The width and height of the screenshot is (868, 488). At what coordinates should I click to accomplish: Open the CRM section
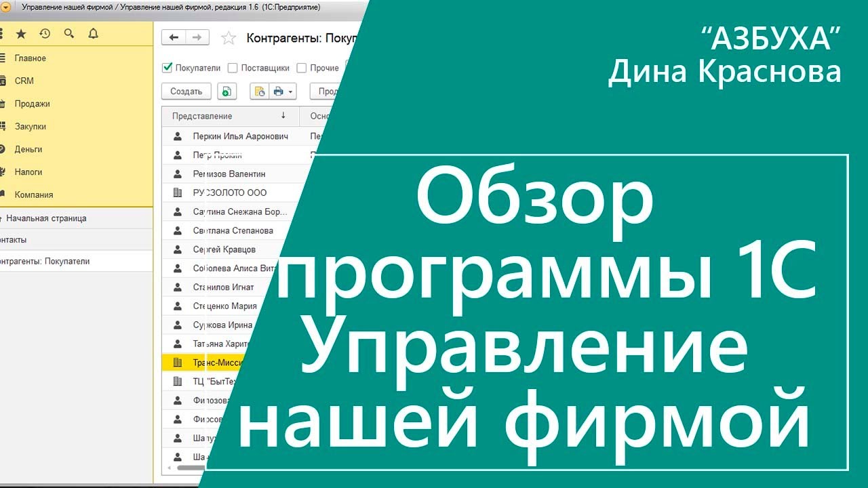tap(24, 81)
